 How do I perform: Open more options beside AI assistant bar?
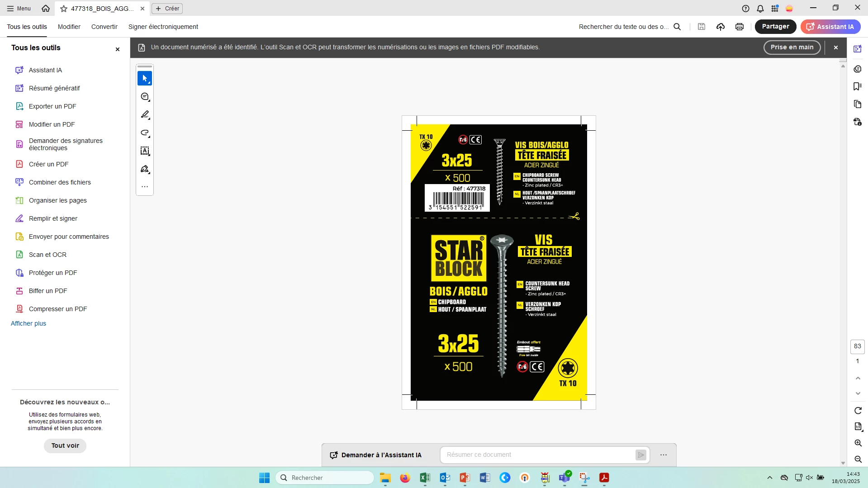[x=663, y=455]
